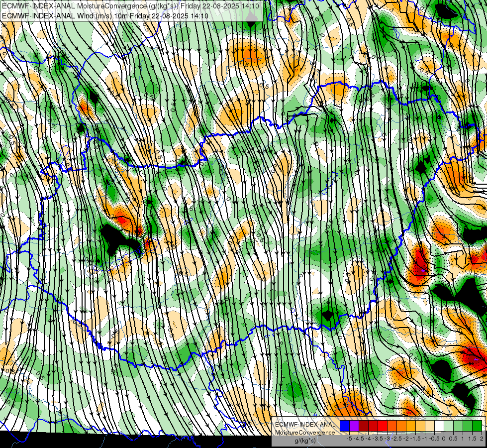
Task: Click the blue swatch in the legend
Action: point(345,426)
